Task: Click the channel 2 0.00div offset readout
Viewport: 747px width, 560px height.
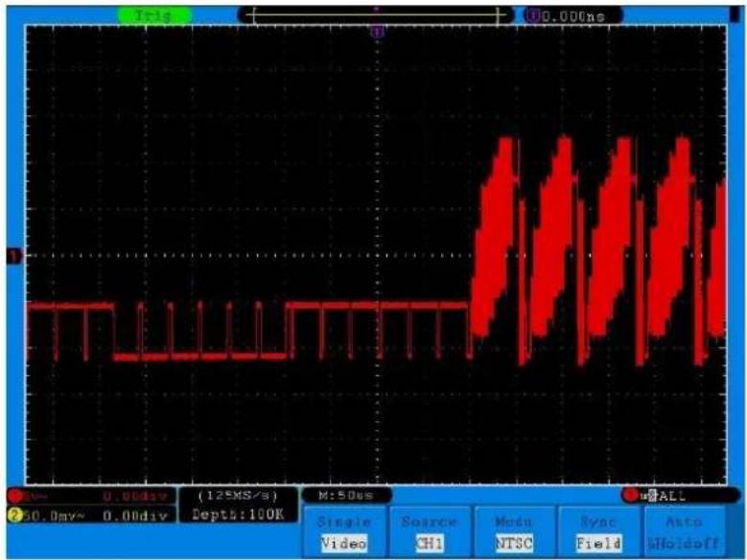Action: tap(135, 516)
